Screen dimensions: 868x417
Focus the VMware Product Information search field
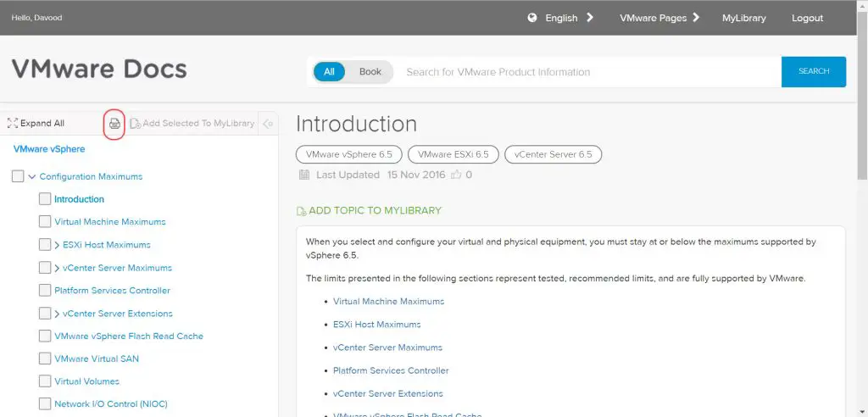(585, 72)
